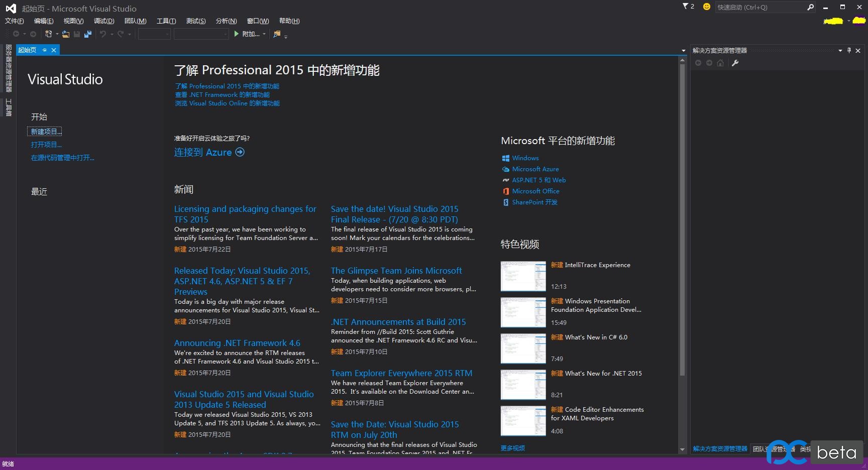
Task: Toggle the pin on the 起始页 tab
Action: click(x=44, y=50)
